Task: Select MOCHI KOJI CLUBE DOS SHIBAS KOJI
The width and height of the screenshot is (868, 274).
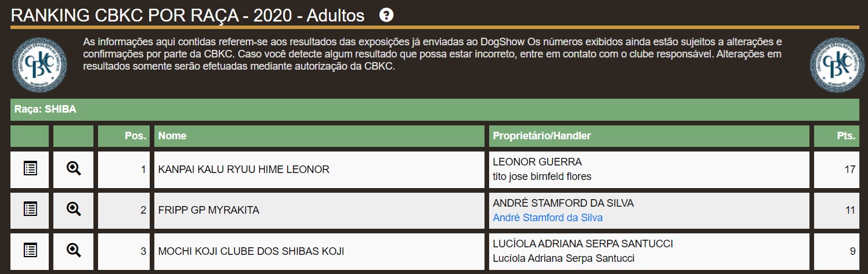Action: point(251,251)
